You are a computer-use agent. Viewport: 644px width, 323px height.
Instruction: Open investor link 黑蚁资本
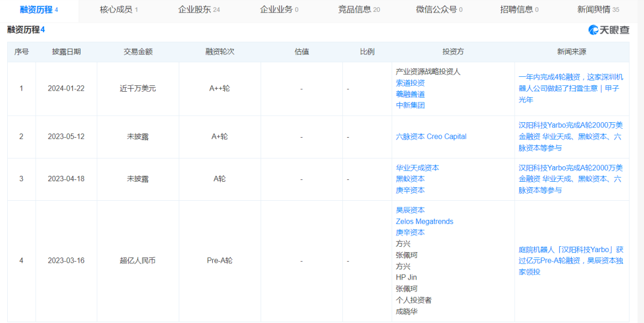tap(410, 179)
